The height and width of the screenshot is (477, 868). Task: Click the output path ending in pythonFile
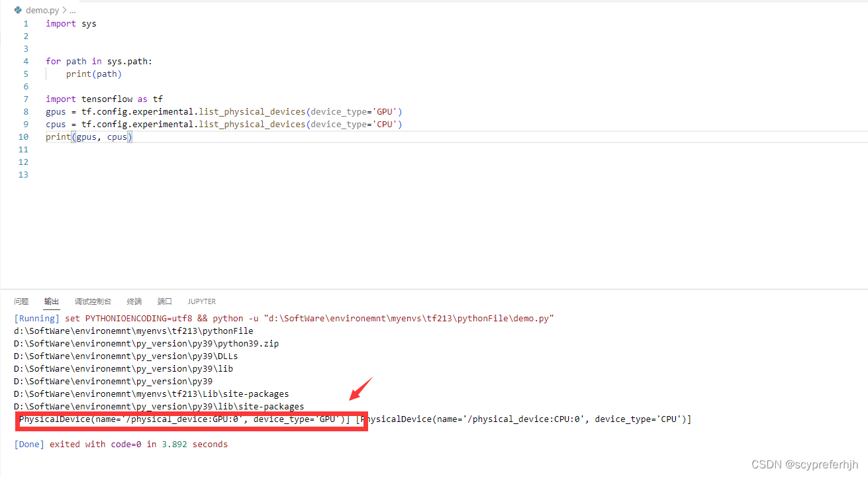[x=134, y=331]
